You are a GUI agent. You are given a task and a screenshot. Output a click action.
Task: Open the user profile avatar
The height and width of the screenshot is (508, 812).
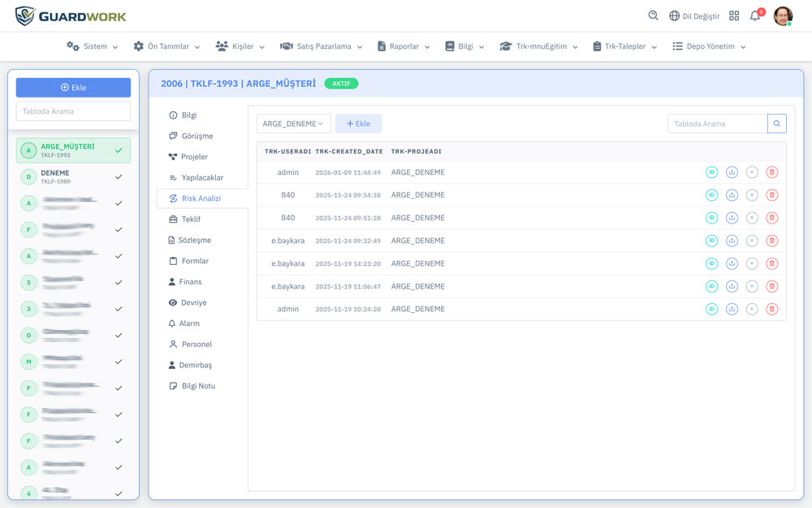click(x=783, y=16)
